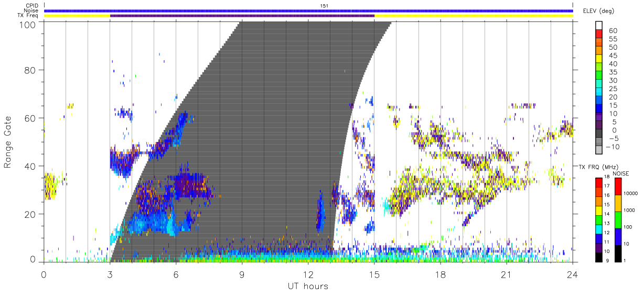Image resolution: width=644 pixels, height=297 pixels.
Task: Click the 10000 label on NOISE legend
Action: pos(631,193)
